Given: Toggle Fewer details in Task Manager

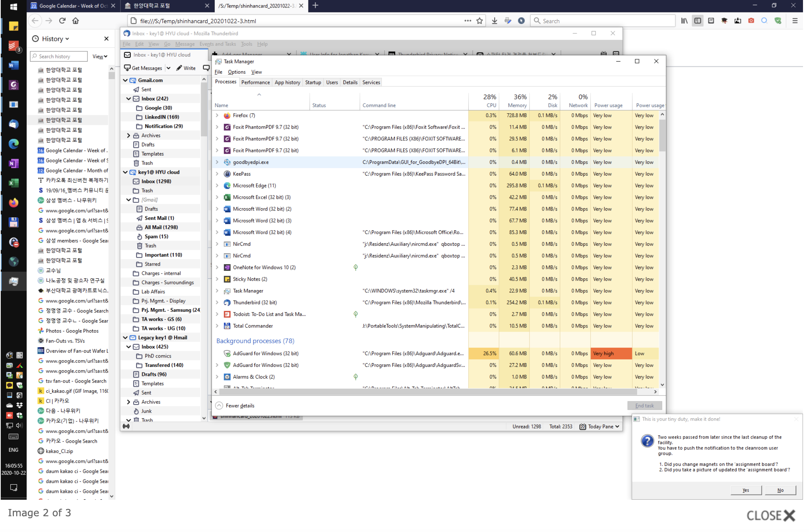Looking at the screenshot, I should [235, 406].
